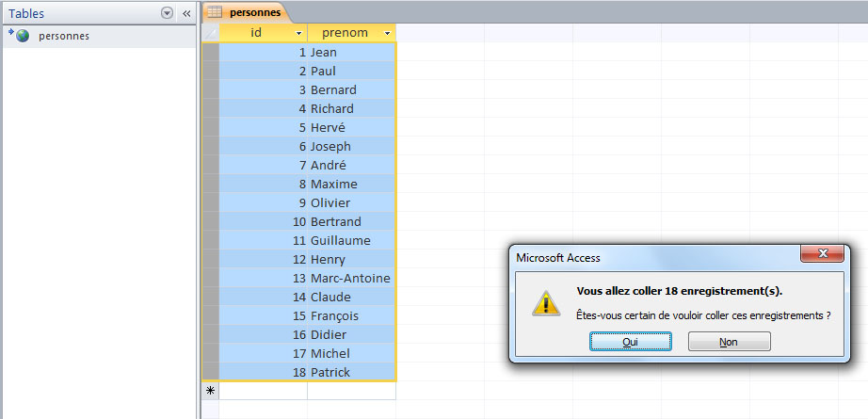The width and height of the screenshot is (868, 419).
Task: Click the warning icon in the dialog
Action: [x=545, y=301]
